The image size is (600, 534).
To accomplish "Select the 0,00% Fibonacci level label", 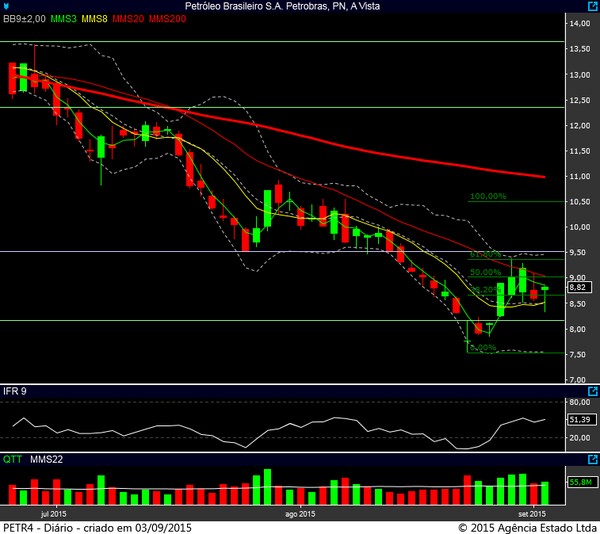I will pyautogui.click(x=482, y=348).
